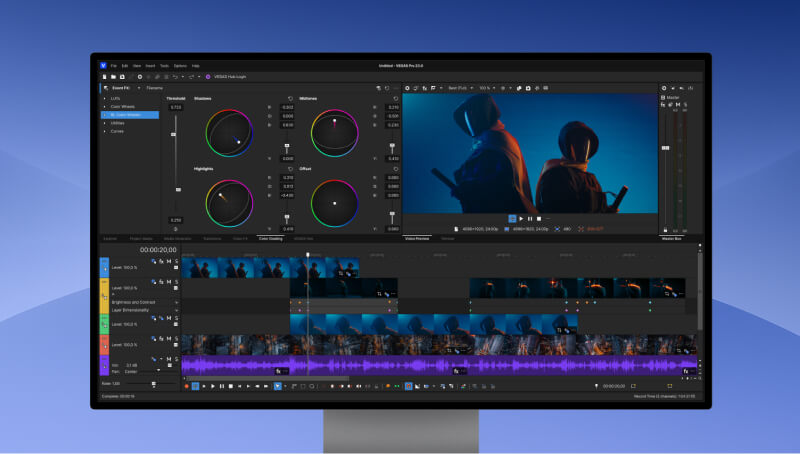Click the Record button in timeline transport
The width and height of the screenshot is (800, 454).
coord(187,387)
